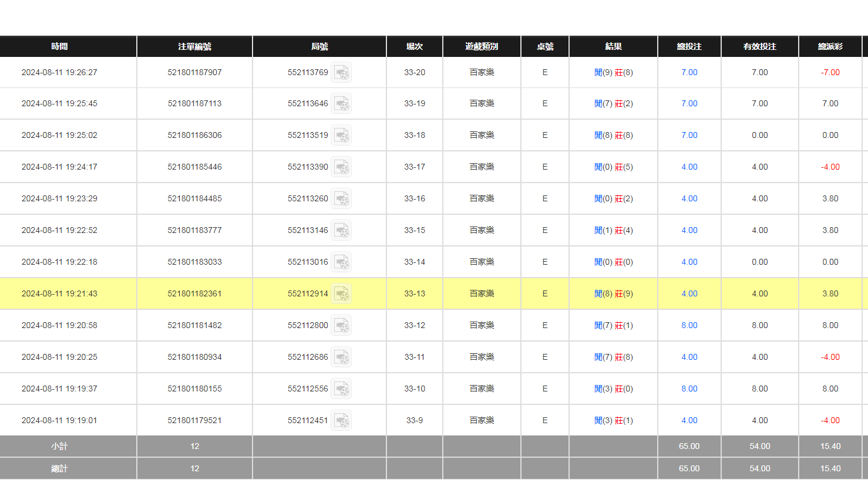
Task: Click replay icon beside round 552113519
Action: [x=341, y=136]
